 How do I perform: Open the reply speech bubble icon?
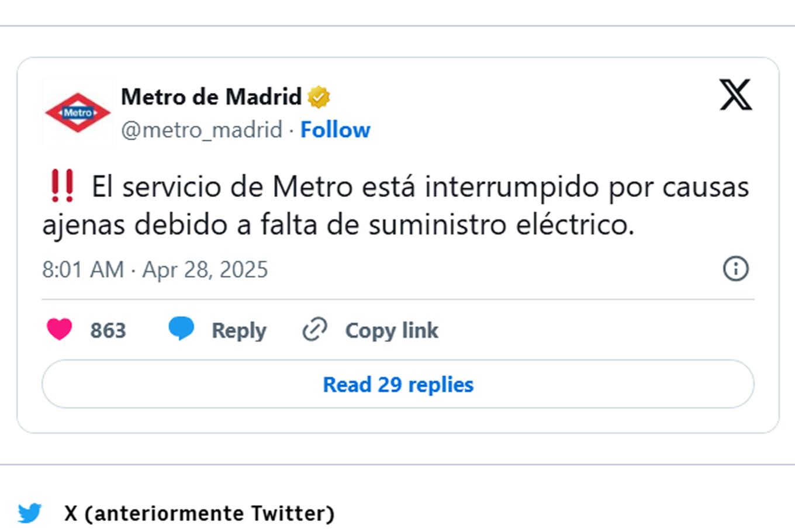(182, 329)
